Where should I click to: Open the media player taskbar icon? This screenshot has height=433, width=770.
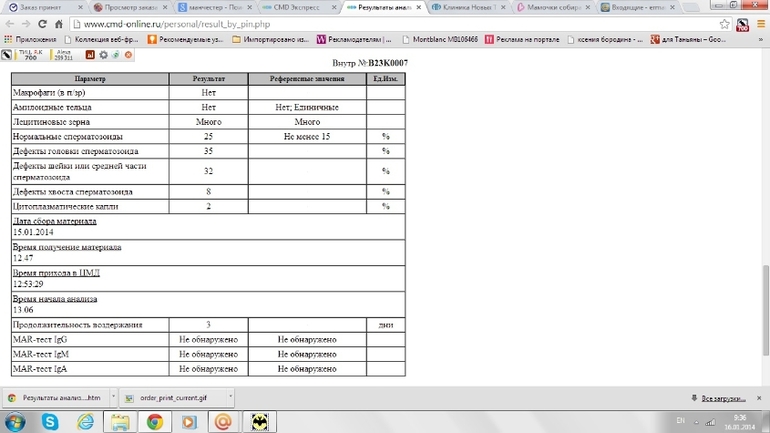point(189,422)
